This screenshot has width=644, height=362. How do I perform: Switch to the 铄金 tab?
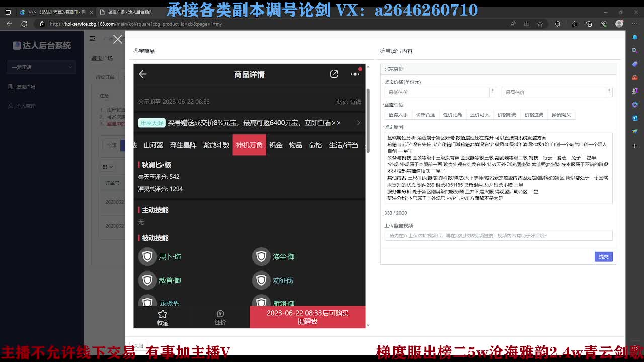[276, 145]
